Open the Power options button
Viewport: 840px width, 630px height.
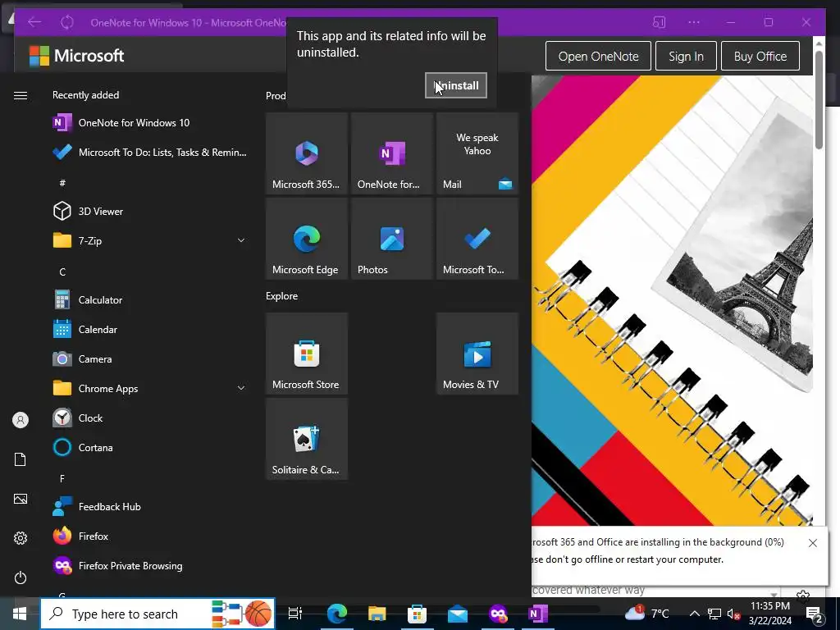point(21,577)
